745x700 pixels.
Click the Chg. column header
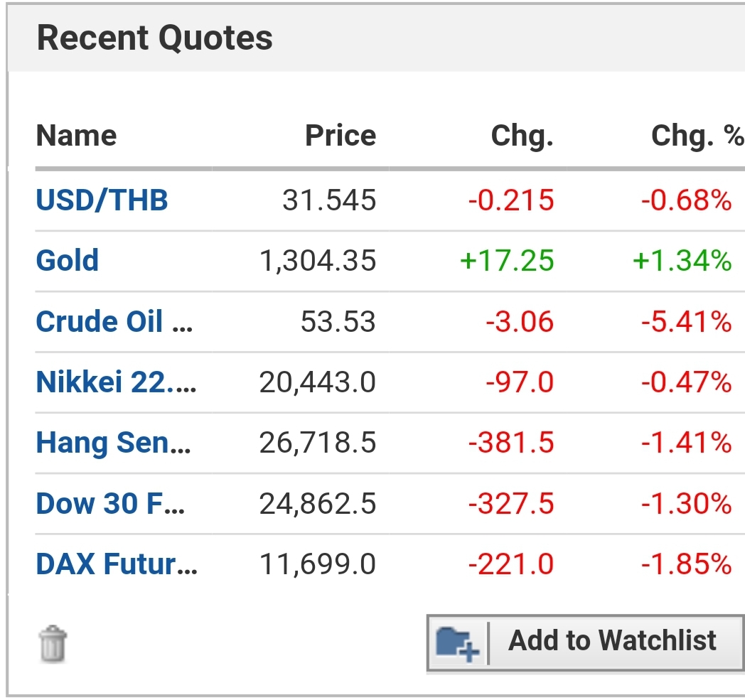click(522, 136)
